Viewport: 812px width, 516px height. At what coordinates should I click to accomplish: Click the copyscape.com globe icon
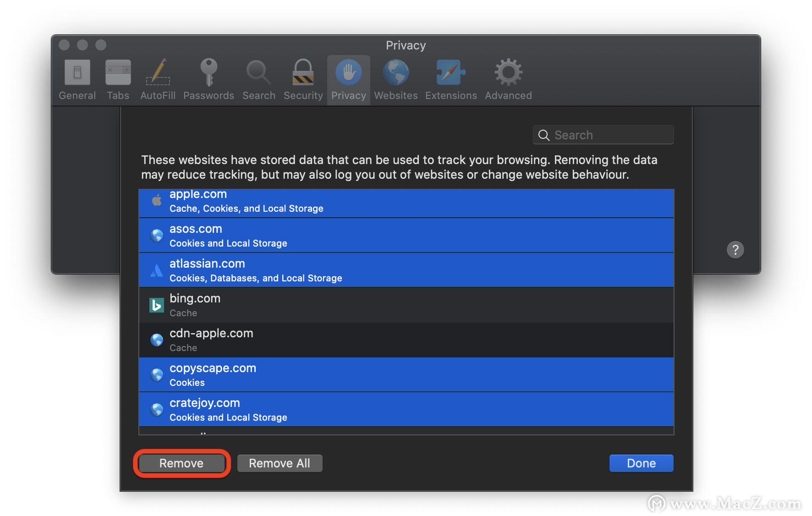click(x=157, y=375)
